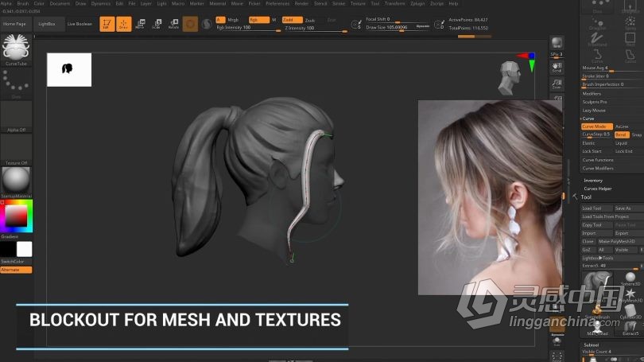Click the head orientation view cube

[x=510, y=78]
